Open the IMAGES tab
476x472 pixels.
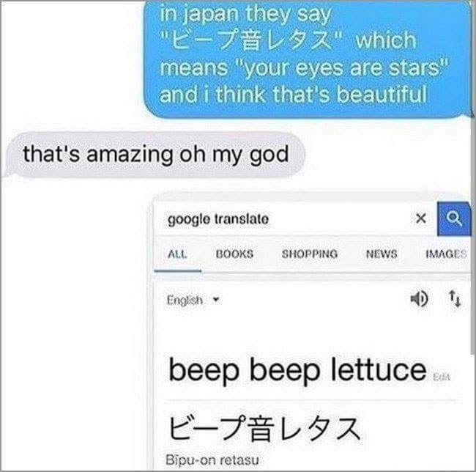click(446, 254)
